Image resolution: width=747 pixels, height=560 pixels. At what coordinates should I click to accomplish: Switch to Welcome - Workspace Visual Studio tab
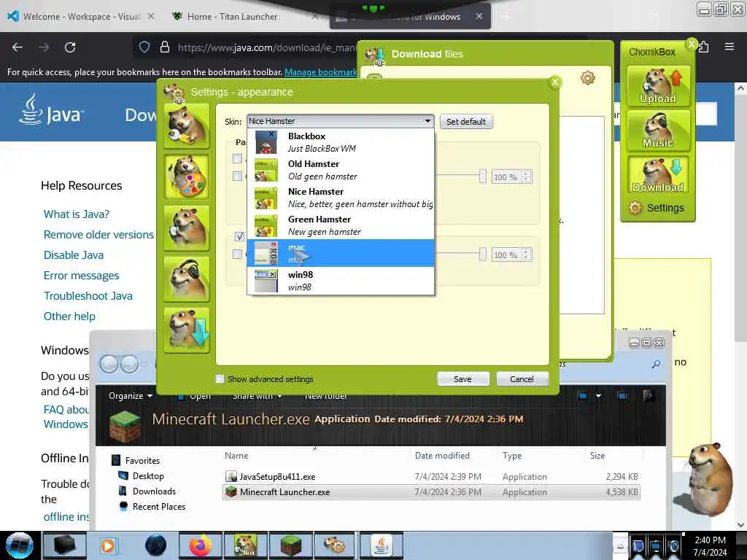81,17
